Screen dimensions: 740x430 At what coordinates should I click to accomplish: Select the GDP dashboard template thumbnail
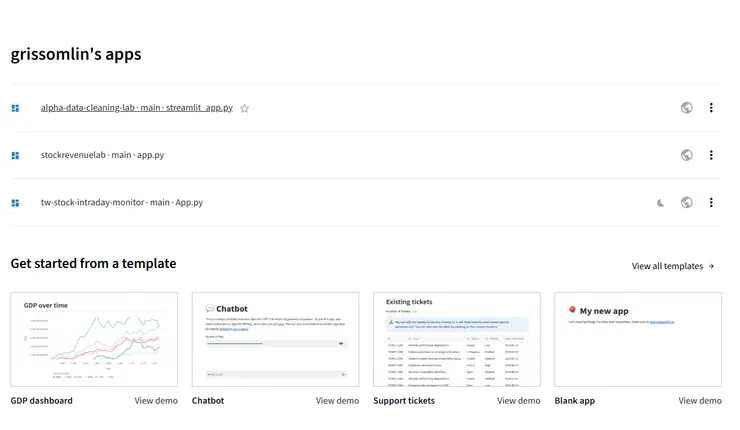[94, 339]
